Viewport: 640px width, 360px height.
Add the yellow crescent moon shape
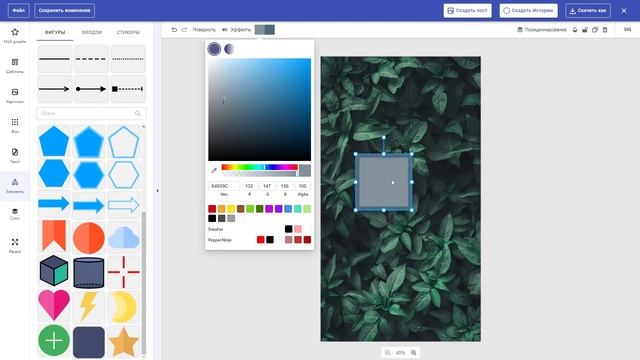[124, 307]
